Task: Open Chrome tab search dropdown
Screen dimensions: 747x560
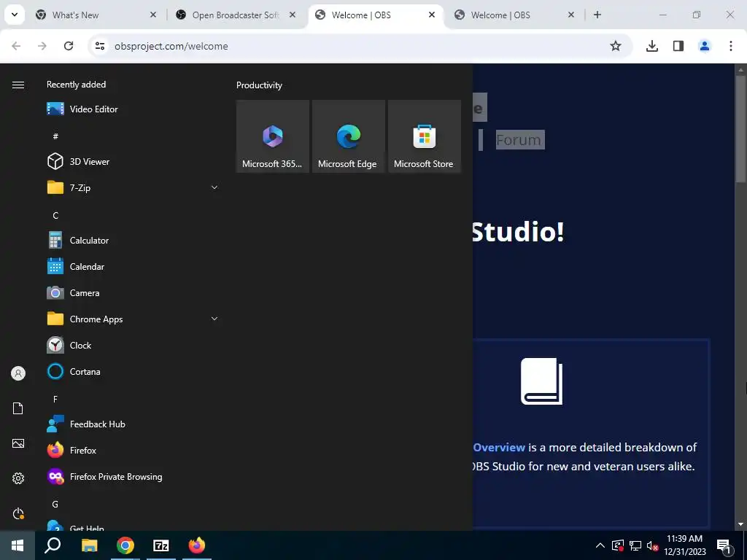Action: [15, 15]
